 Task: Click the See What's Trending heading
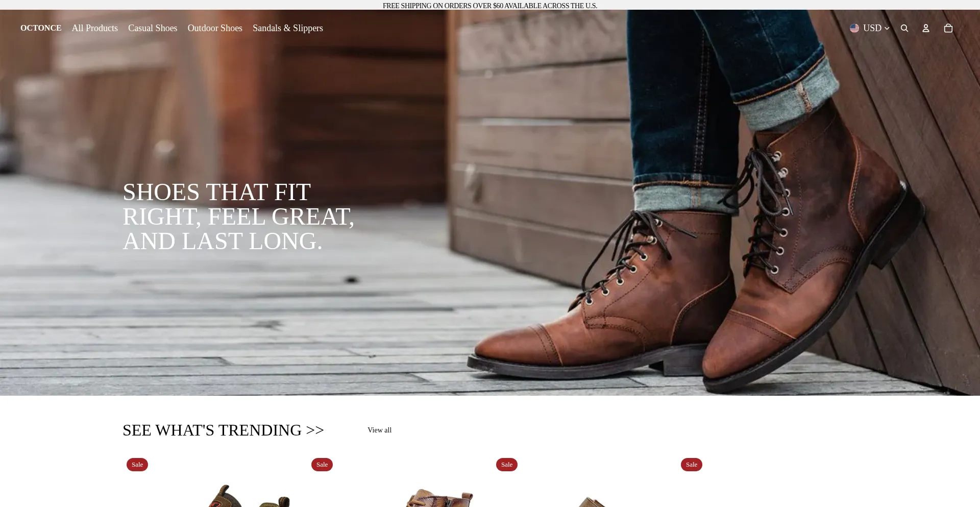tap(223, 430)
